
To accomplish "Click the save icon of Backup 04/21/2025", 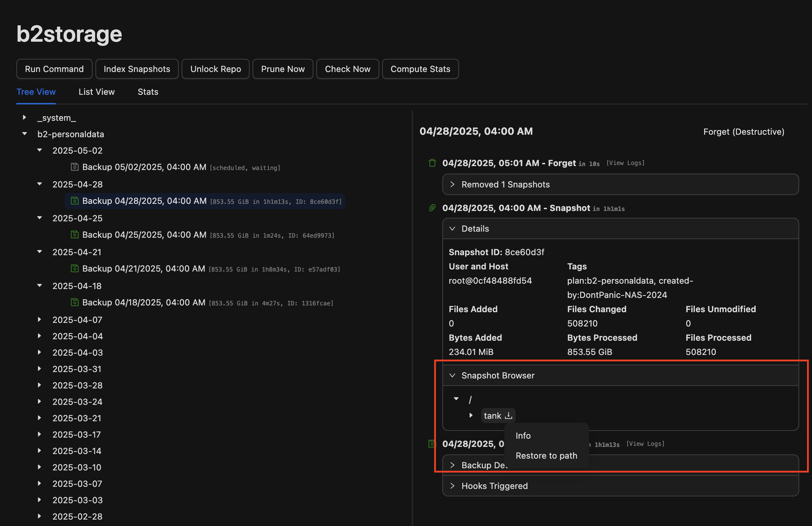I will coord(74,268).
